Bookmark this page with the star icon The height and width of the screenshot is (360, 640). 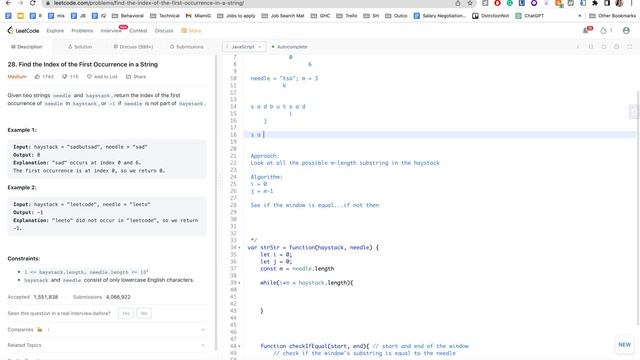470,3
